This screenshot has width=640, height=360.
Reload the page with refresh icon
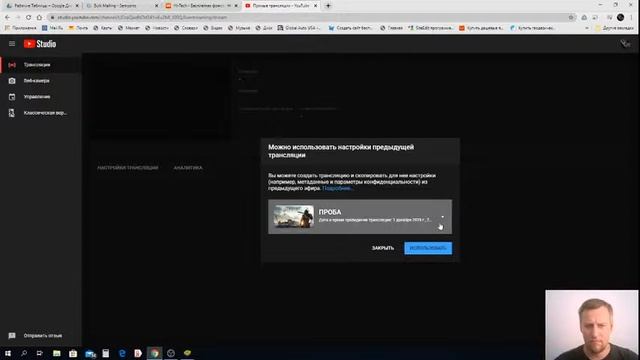[28, 17]
